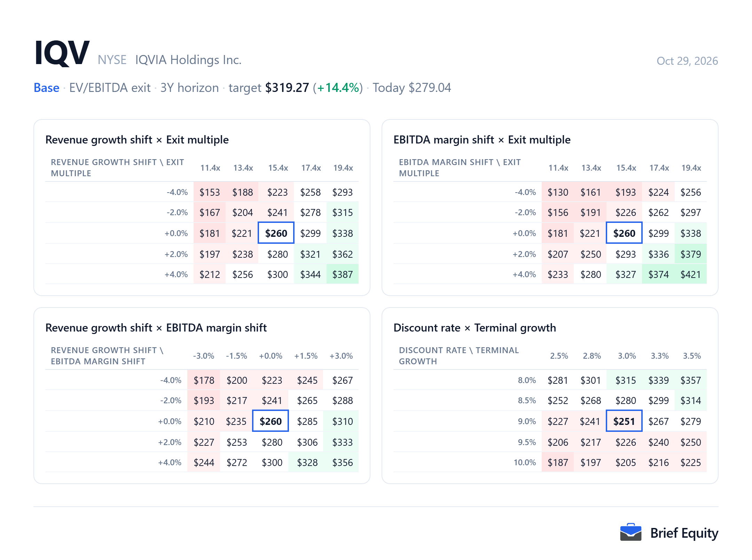Click the Today $279.04 price text
Image resolution: width=752 pixels, height=560 pixels.
(412, 88)
